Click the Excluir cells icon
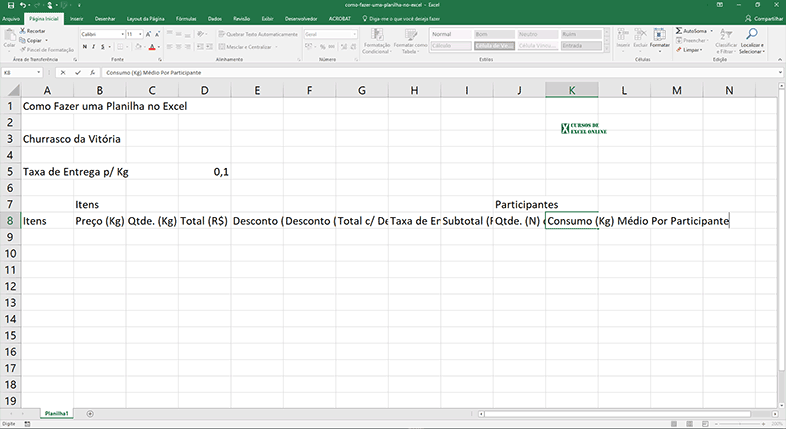 tap(640, 34)
